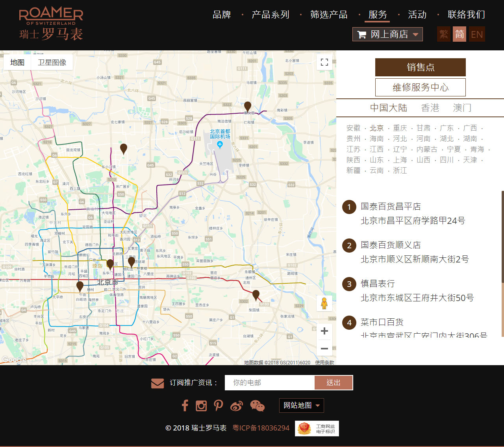Open the Facebook page icon in footer

coord(185,406)
